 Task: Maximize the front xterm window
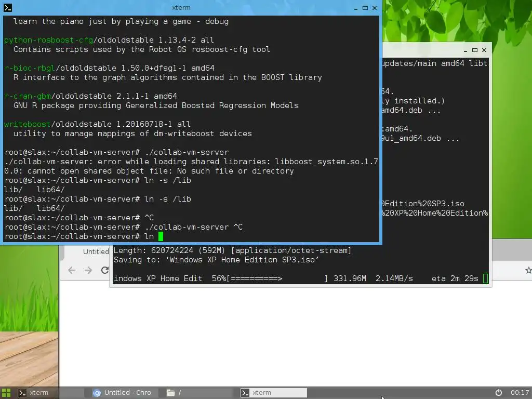click(365, 8)
